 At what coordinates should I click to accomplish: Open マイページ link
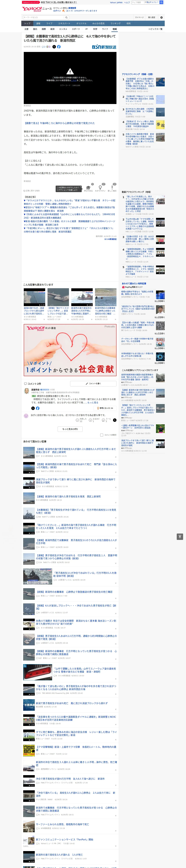click(139, 18)
